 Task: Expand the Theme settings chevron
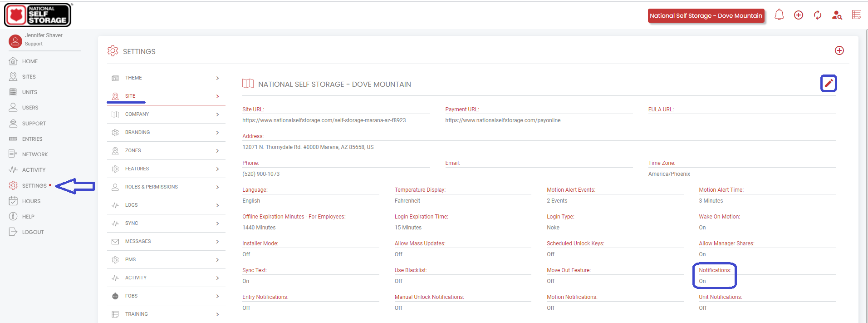pyautogui.click(x=218, y=78)
